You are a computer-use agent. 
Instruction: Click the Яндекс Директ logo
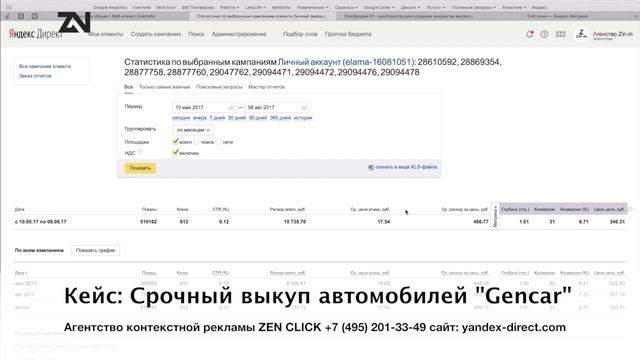click(x=35, y=34)
